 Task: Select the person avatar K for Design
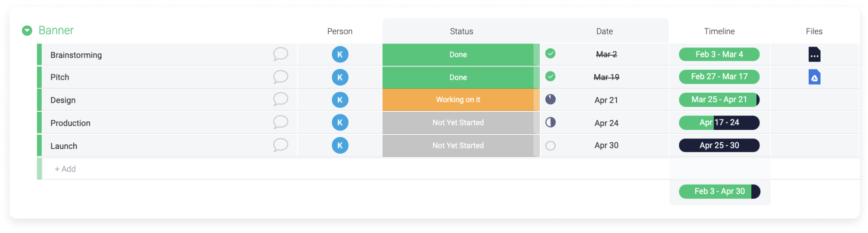pos(340,100)
